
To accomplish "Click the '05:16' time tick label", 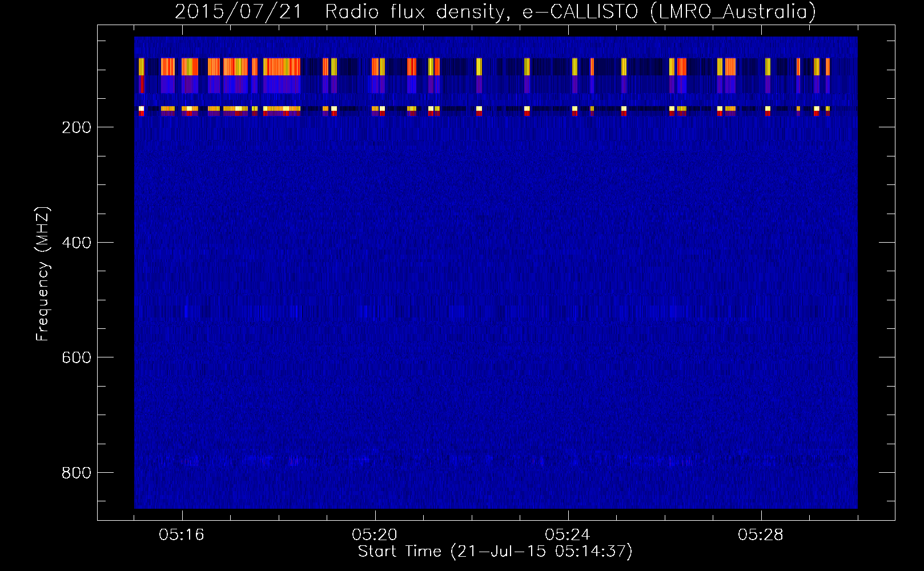I will [x=182, y=535].
